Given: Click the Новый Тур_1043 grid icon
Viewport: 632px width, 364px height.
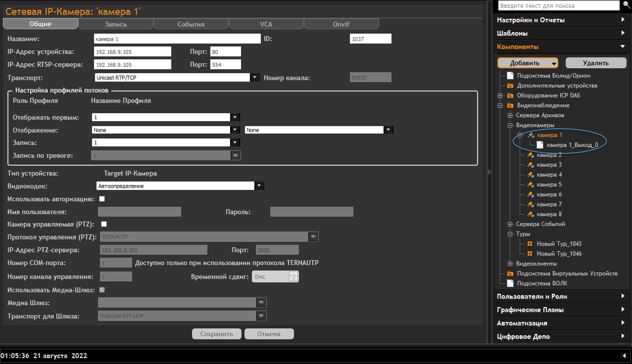Looking at the screenshot, I should pyautogui.click(x=530, y=244).
